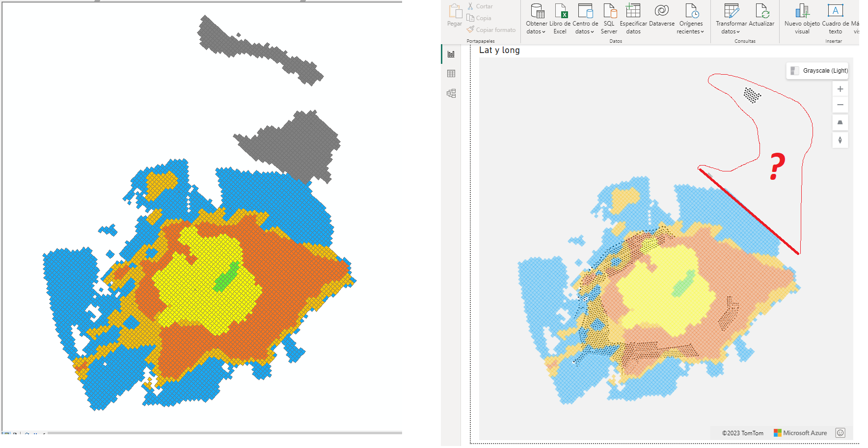
Task: Click the green region in the right map
Action: [x=684, y=284]
